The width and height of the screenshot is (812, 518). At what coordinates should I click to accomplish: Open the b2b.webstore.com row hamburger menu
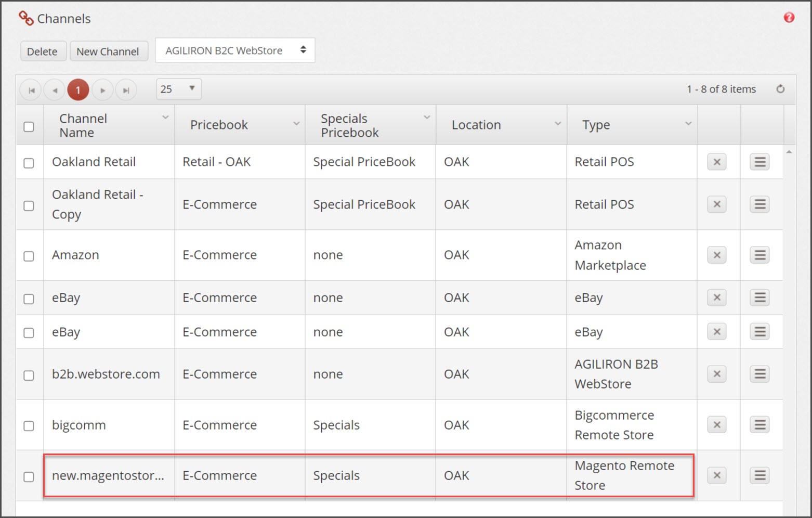click(x=759, y=374)
